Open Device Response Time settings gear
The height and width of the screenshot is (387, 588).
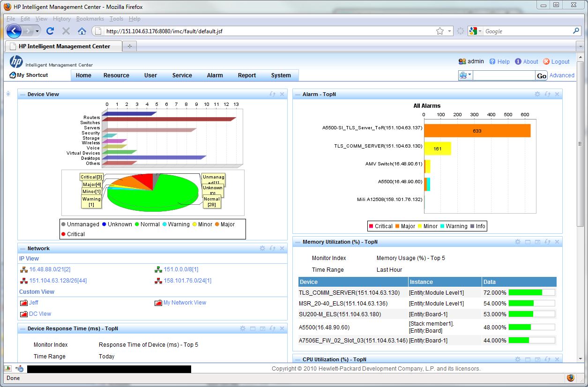click(243, 328)
